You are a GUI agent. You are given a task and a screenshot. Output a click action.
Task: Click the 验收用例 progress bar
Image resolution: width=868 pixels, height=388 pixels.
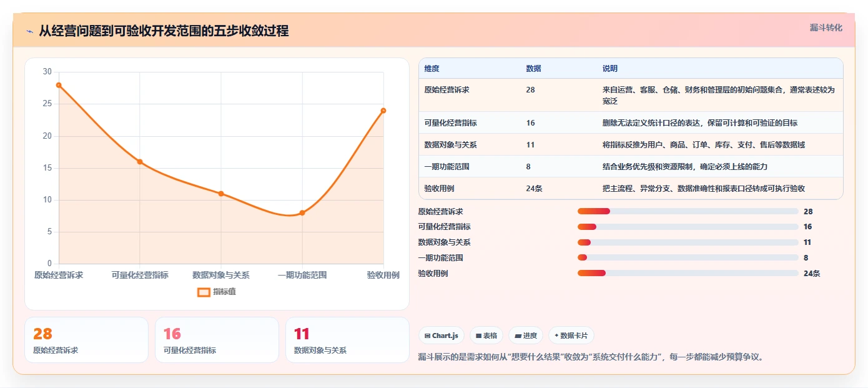[x=688, y=273]
